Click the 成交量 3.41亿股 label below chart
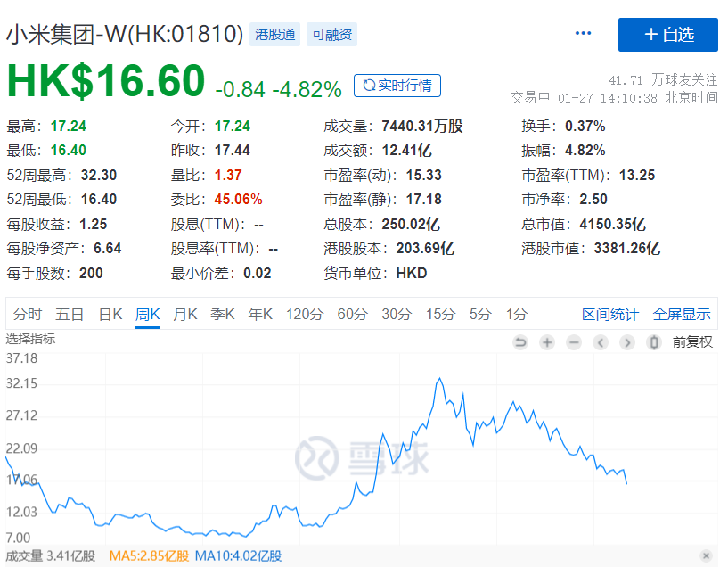This screenshot has height=567, width=728. click(x=51, y=555)
